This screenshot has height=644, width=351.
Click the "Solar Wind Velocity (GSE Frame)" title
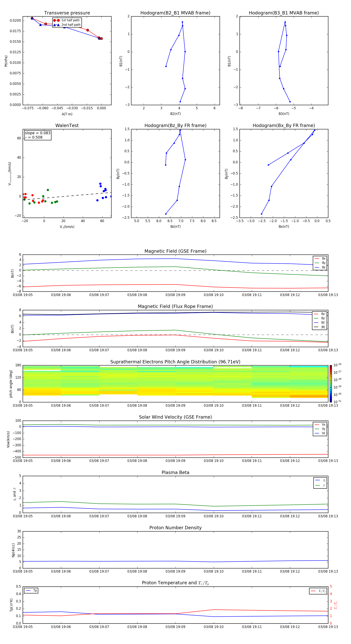(175, 417)
